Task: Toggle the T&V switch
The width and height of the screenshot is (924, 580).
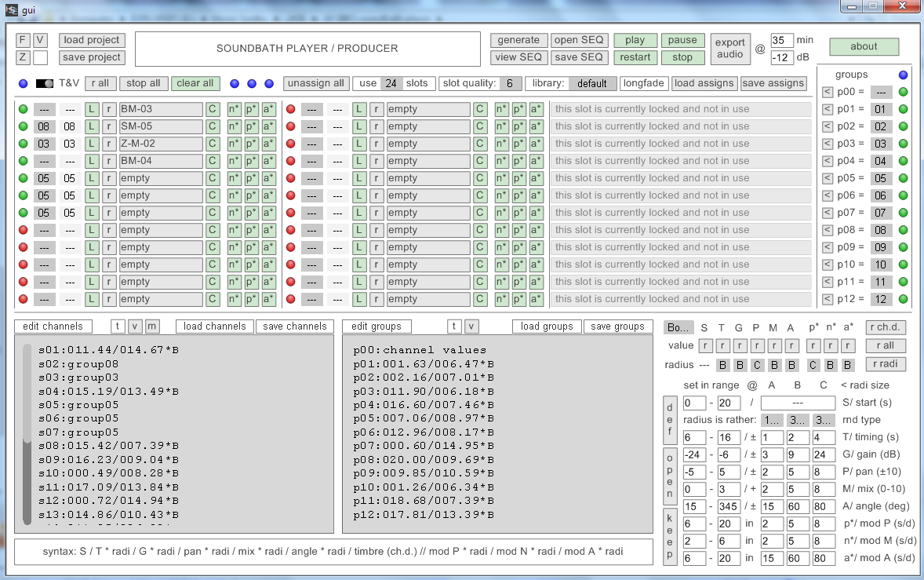Action: [x=45, y=83]
